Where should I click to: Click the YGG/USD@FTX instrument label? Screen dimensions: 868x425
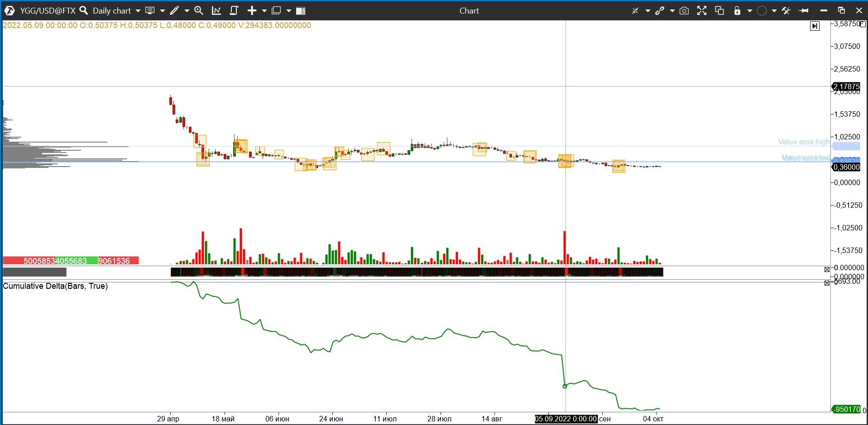[x=48, y=10]
